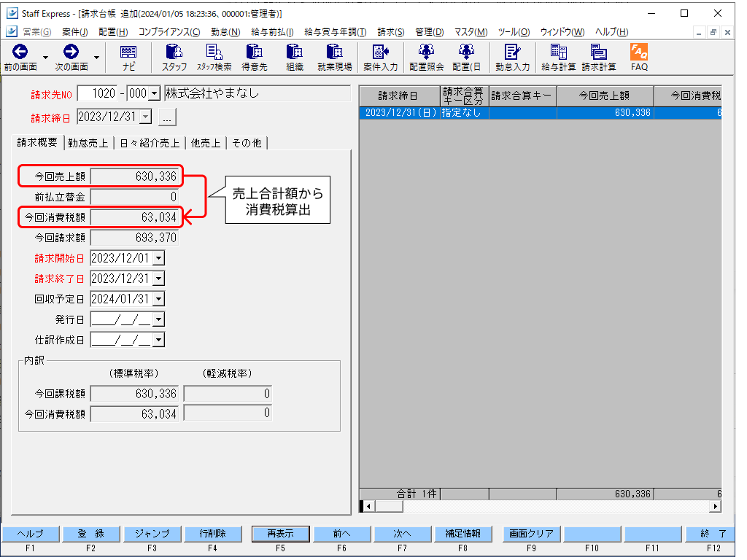
Task: Click the ellipsis button next to 請求締日
Action: pos(167,117)
